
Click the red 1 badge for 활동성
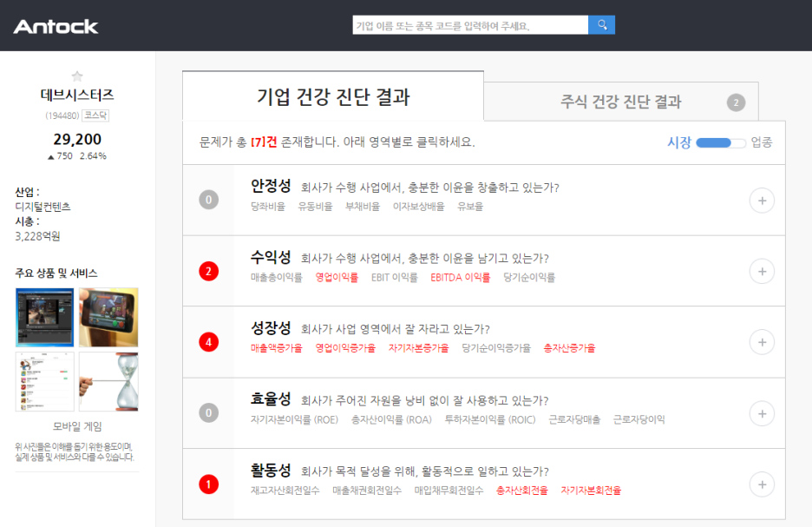209,484
